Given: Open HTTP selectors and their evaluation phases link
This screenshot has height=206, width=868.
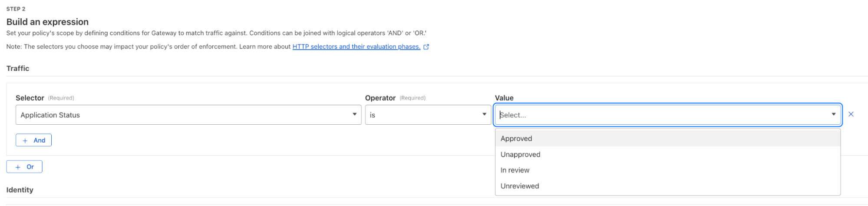Looking at the screenshot, I should tap(356, 47).
